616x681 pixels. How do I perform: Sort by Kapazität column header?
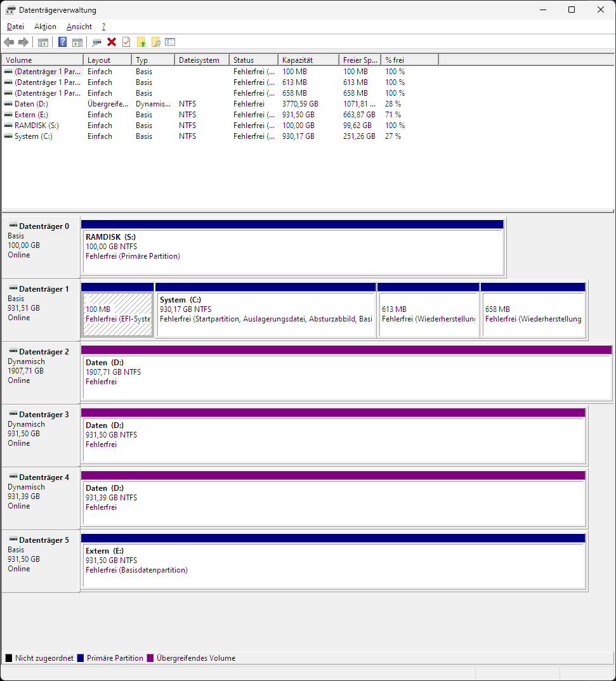point(308,60)
